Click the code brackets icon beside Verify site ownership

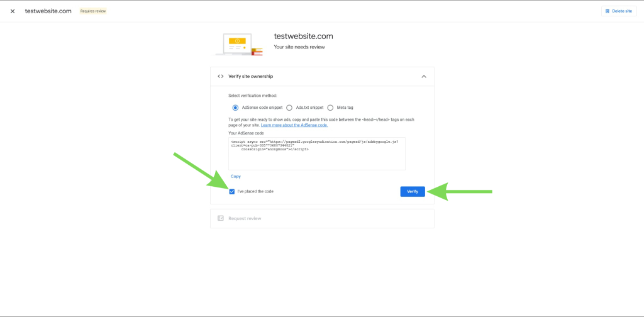(221, 76)
